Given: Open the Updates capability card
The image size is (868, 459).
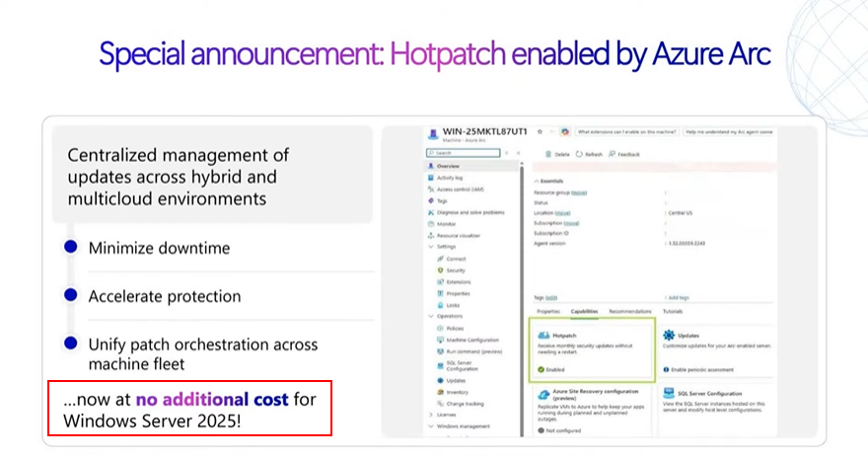Looking at the screenshot, I should coord(717,351).
